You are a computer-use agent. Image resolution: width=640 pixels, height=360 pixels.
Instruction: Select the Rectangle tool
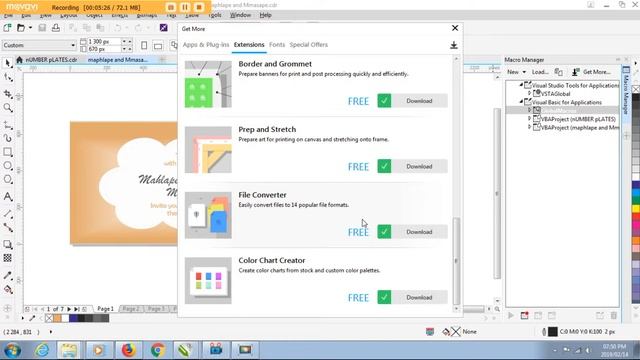(8, 152)
